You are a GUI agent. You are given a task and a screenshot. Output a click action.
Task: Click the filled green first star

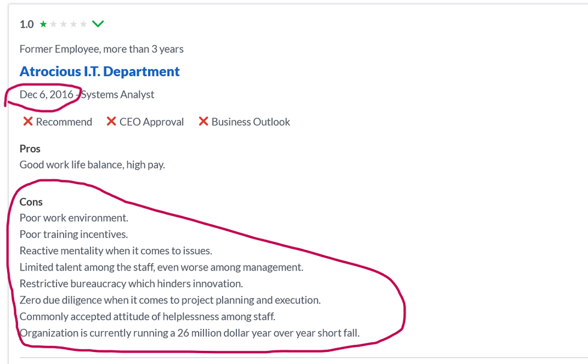pos(43,25)
